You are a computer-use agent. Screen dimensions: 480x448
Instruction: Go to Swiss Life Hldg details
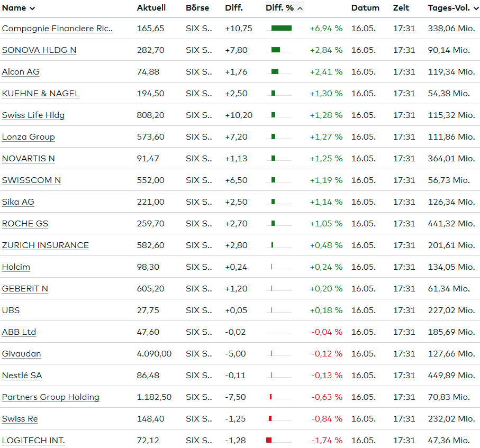click(x=33, y=115)
